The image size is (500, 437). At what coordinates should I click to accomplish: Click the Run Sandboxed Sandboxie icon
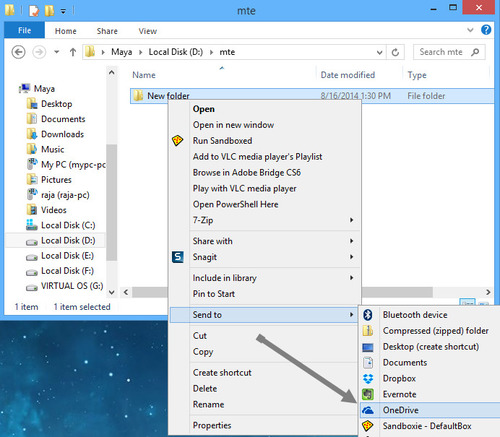point(177,140)
